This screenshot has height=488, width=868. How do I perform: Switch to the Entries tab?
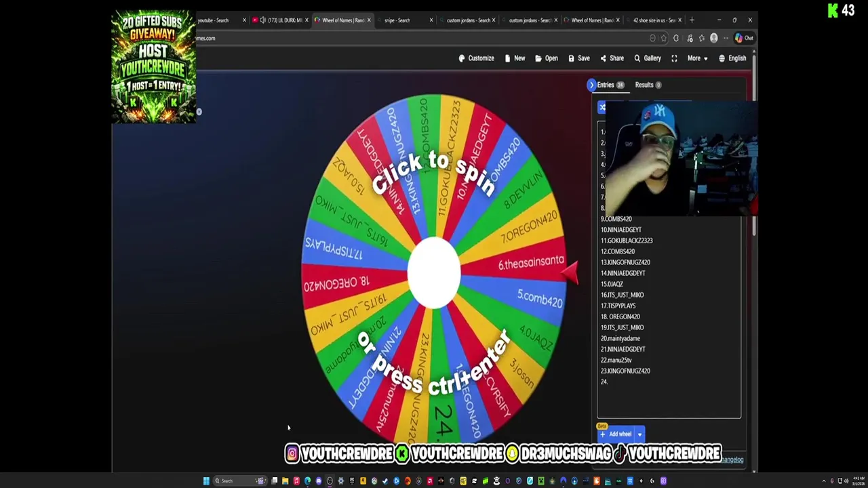tap(610, 85)
